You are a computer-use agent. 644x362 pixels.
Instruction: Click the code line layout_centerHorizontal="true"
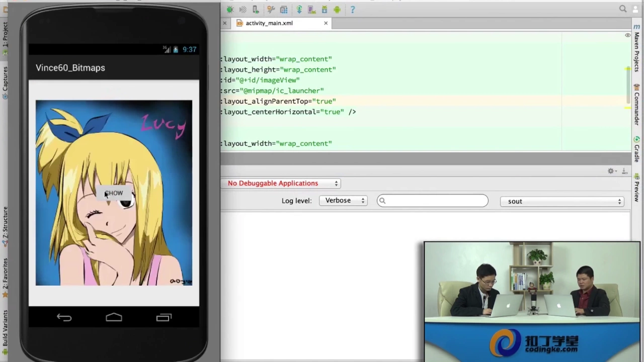(x=288, y=112)
